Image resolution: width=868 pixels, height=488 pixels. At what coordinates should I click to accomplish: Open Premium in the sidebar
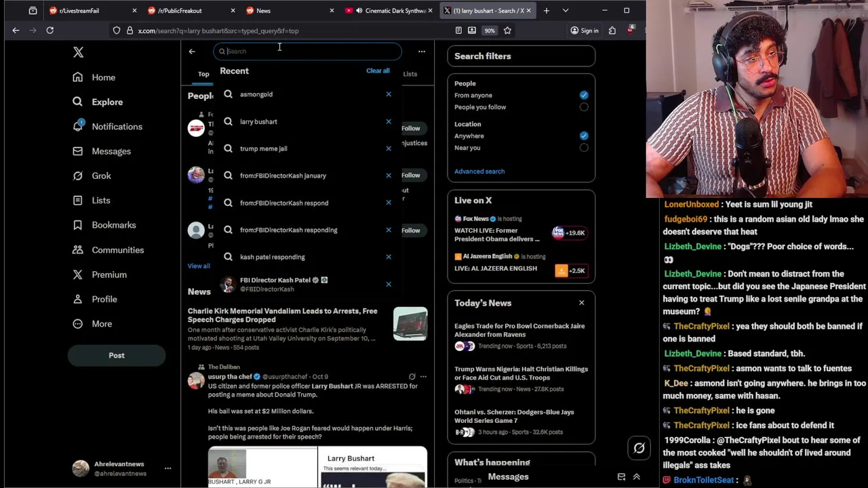coord(99,274)
